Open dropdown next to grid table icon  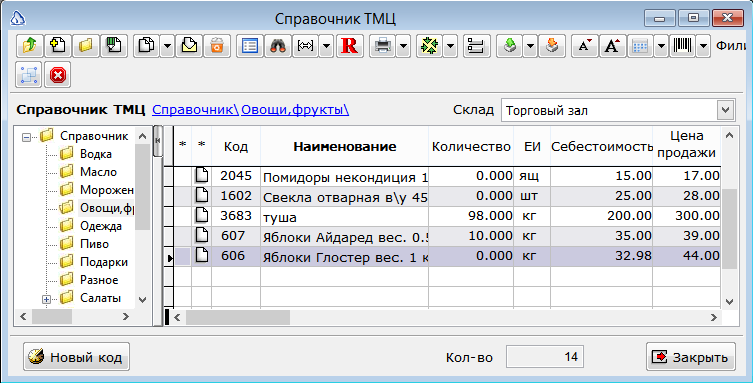[x=661, y=46]
